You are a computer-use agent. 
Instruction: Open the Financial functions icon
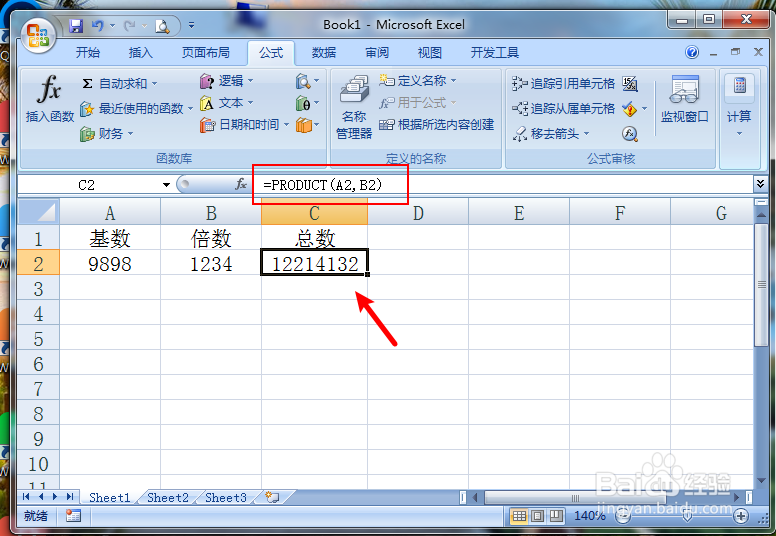tap(87, 134)
